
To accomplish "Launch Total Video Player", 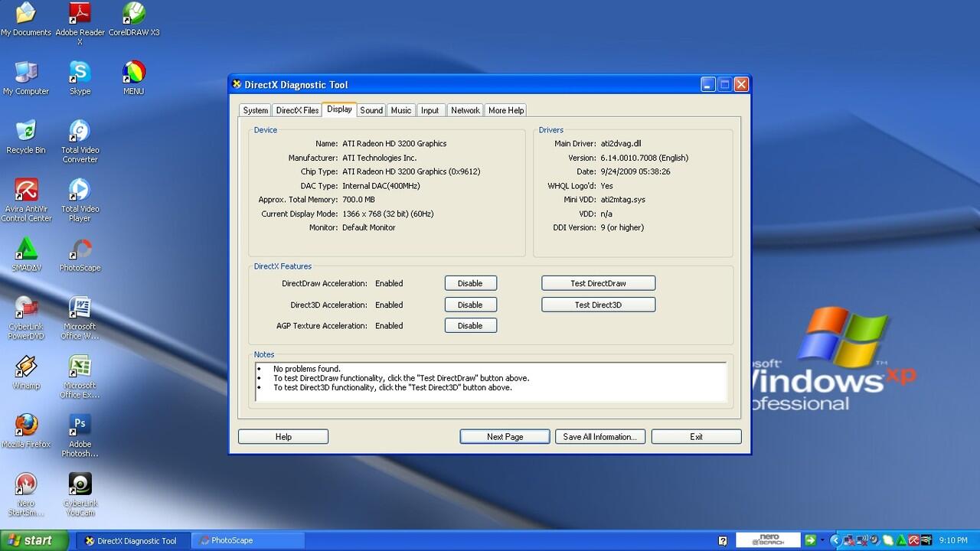I will 80,200.
